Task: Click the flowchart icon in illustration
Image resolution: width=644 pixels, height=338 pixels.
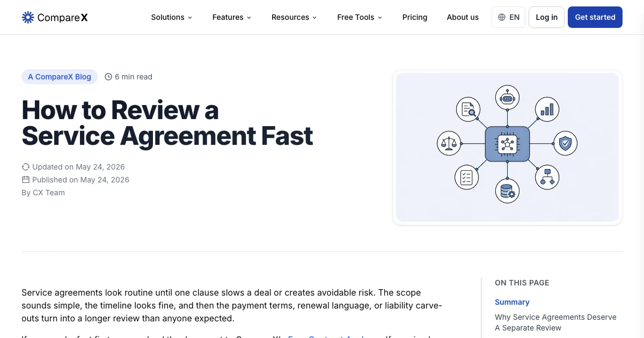Action: 547,177
